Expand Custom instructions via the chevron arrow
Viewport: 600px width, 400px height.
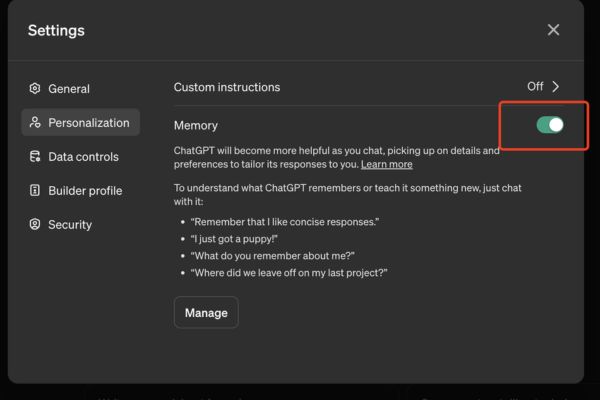pos(556,87)
